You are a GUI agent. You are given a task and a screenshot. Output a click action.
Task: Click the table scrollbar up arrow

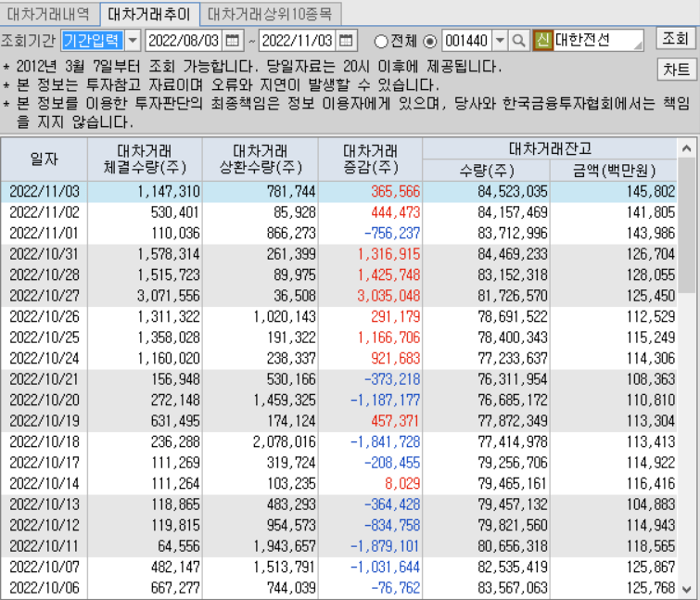[x=687, y=148]
